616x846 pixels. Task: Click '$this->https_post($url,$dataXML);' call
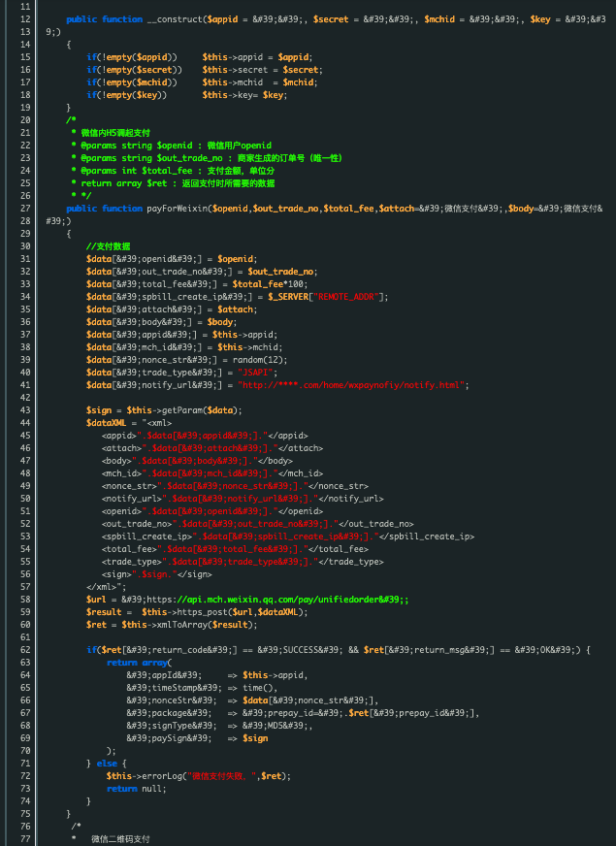(x=225, y=612)
